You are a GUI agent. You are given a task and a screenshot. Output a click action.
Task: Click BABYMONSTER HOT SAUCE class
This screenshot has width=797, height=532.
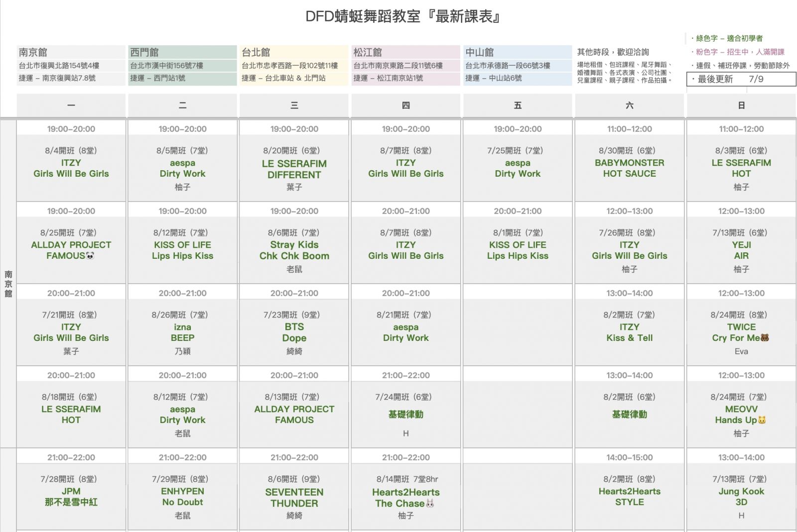click(x=630, y=168)
